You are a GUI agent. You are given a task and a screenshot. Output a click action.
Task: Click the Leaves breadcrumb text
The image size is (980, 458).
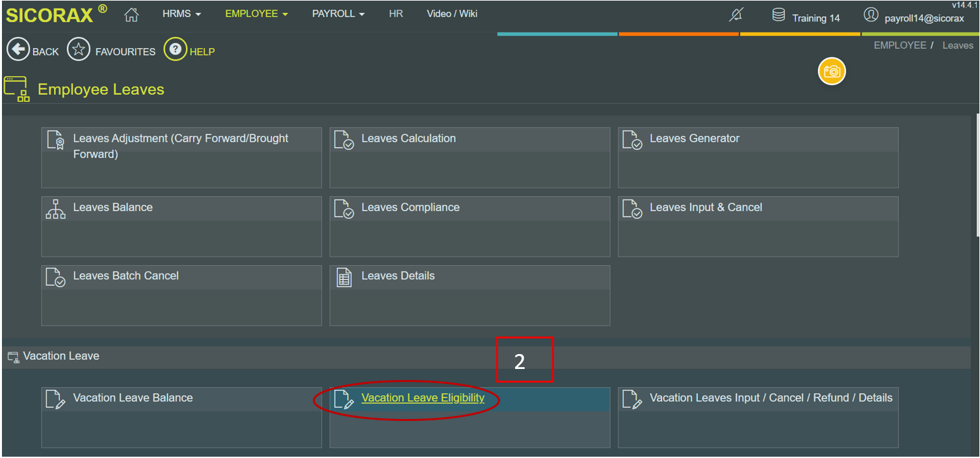(958, 45)
